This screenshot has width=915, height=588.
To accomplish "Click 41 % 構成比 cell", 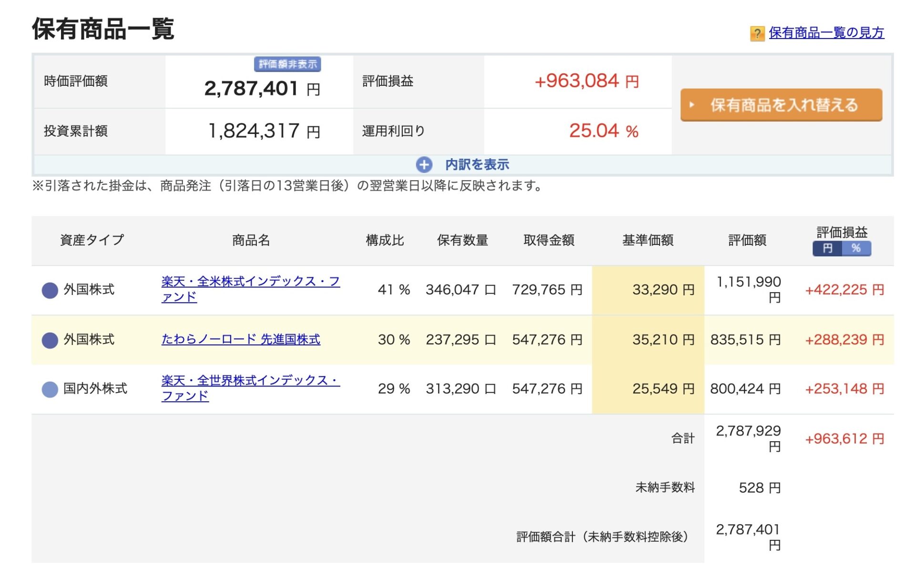I will click(394, 290).
